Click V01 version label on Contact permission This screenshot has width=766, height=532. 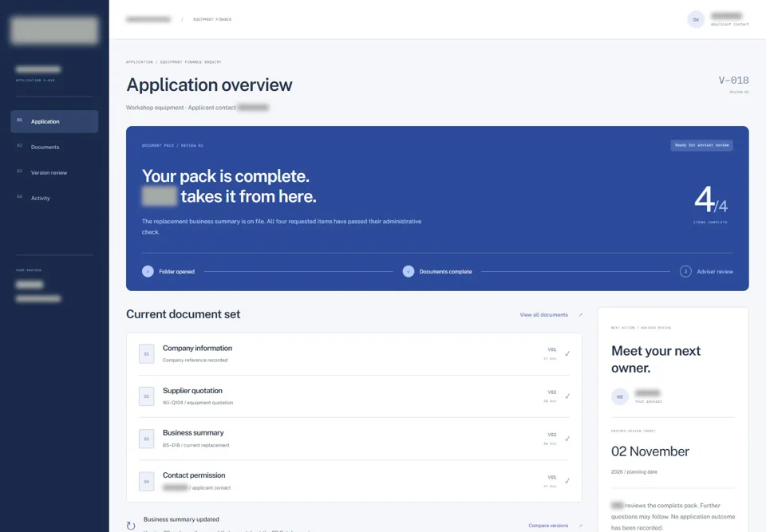click(551, 477)
